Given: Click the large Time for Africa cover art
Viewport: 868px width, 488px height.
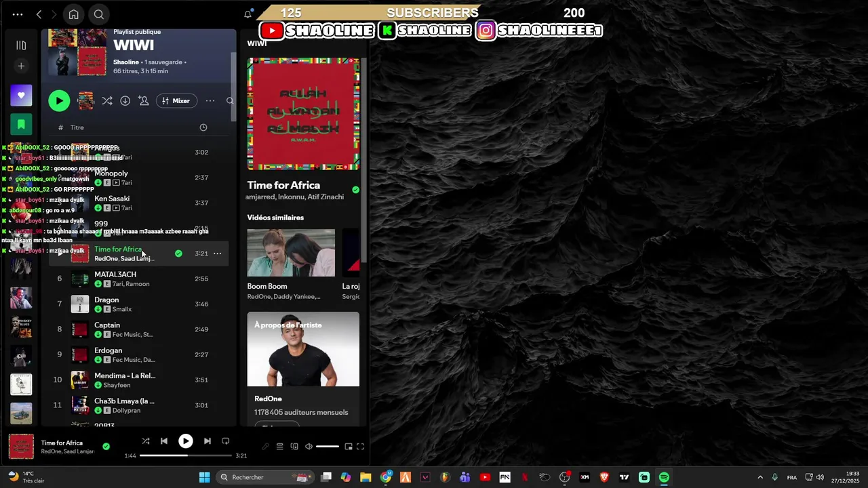Looking at the screenshot, I should pyautogui.click(x=303, y=114).
